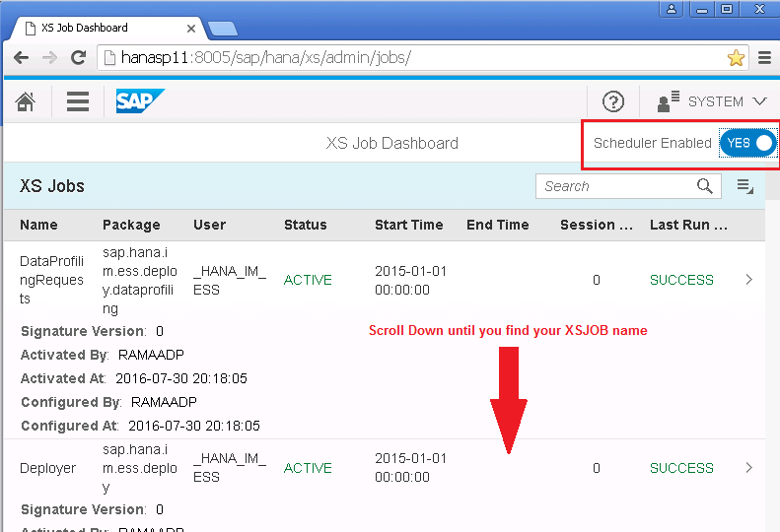Select the Deployer job name
This screenshot has height=532, width=780.
47,468
